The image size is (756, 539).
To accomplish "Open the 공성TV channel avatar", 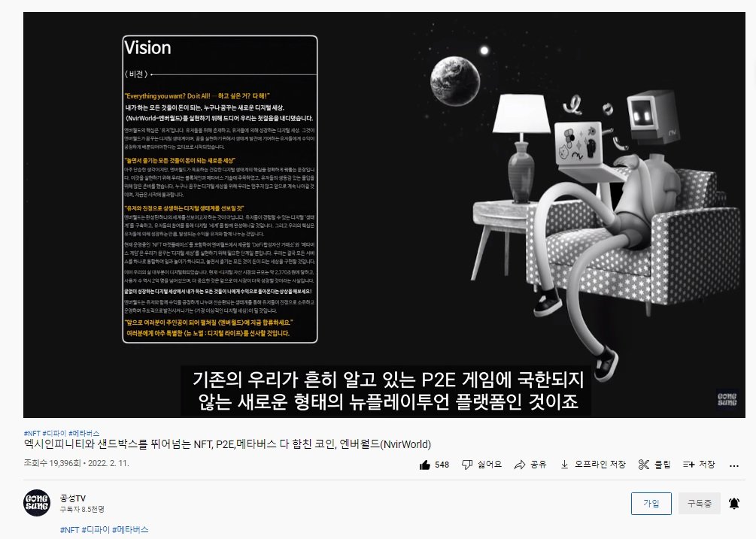I will (37, 503).
